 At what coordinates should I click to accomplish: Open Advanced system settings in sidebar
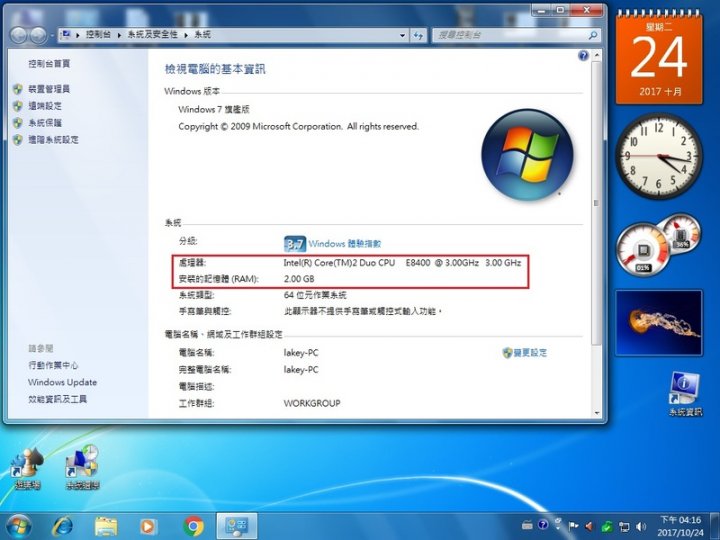[53, 140]
